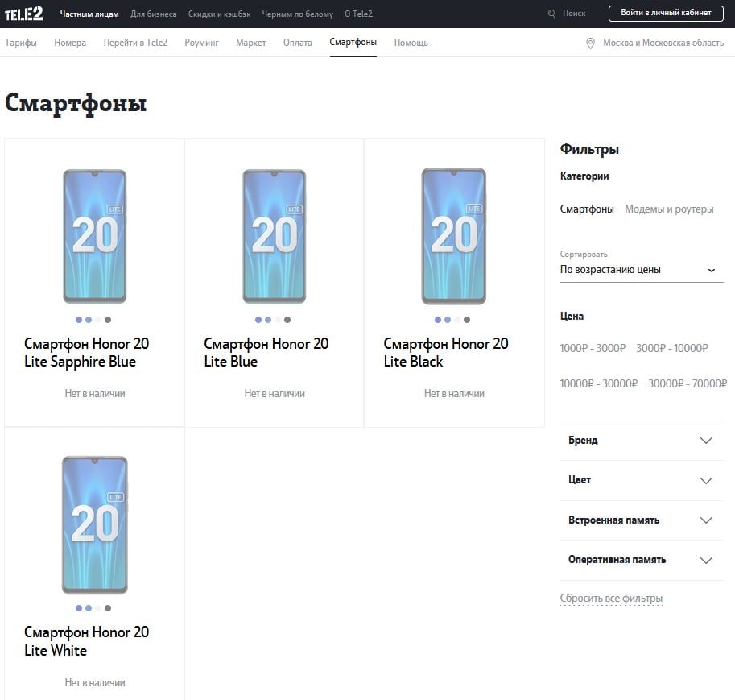Open Honor 20 Lite Black phone image
The image size is (735, 700).
[x=454, y=237]
